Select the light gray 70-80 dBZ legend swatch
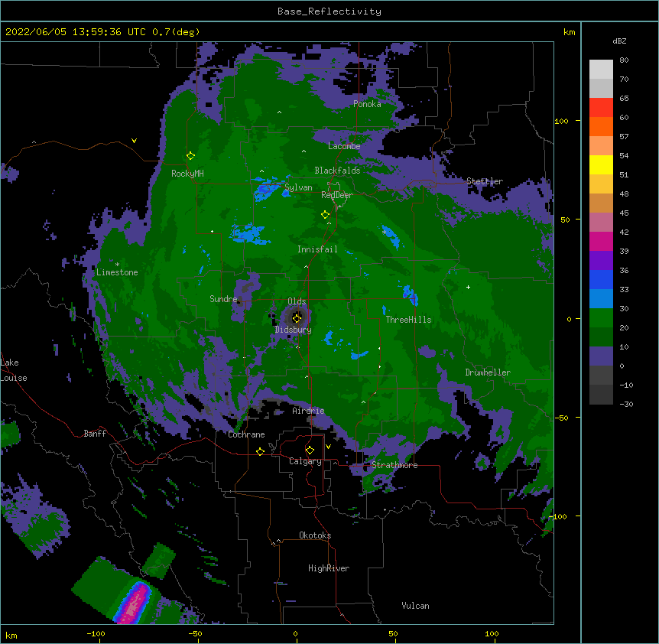The height and width of the screenshot is (644, 659). tap(601, 70)
